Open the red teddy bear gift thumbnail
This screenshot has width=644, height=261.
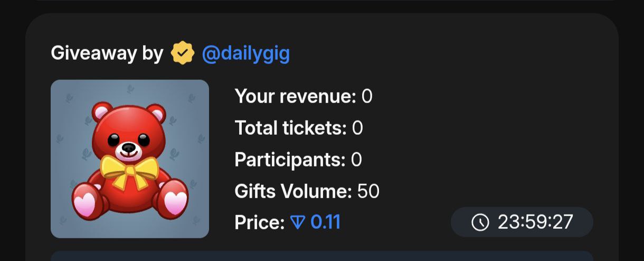pyautogui.click(x=130, y=159)
